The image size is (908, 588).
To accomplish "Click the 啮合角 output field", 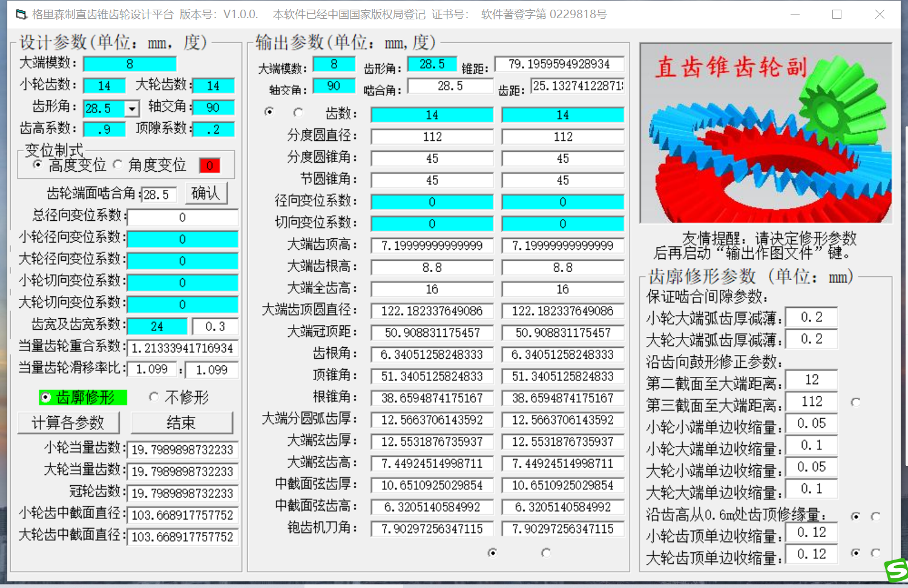I will (450, 86).
